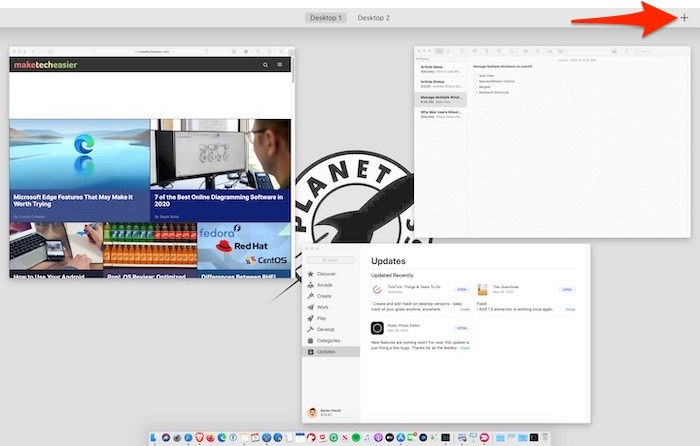
Task: Select the Article Status note
Action: pos(441,84)
